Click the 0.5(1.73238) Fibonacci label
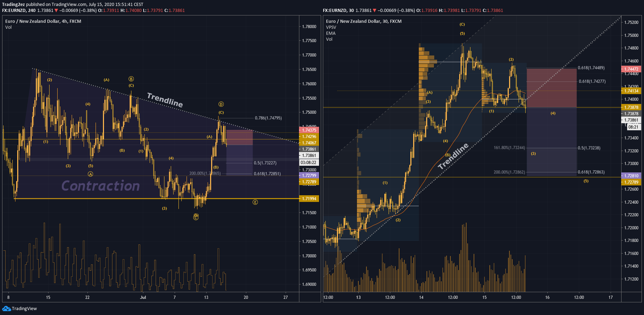This screenshot has width=644, height=315. pyautogui.click(x=589, y=148)
